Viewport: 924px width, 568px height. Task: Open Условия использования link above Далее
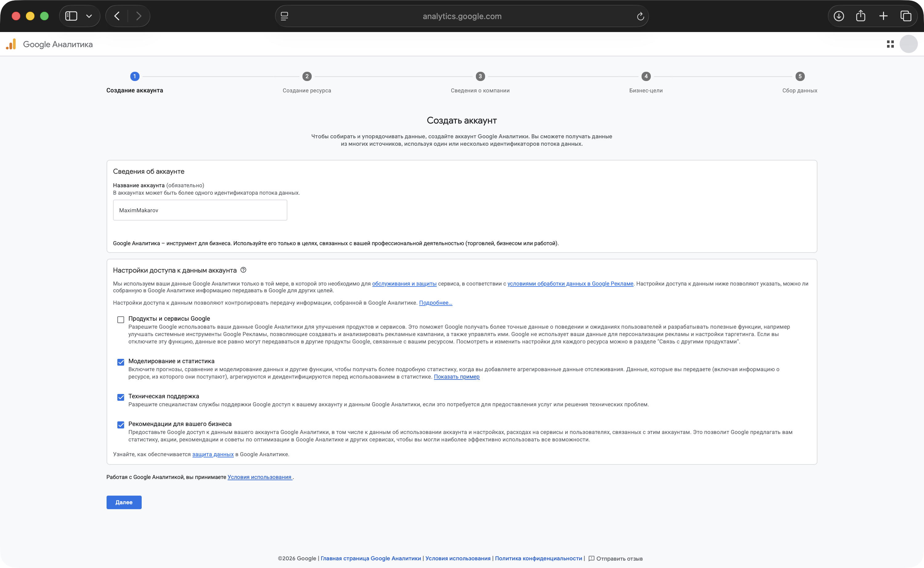[x=260, y=477]
